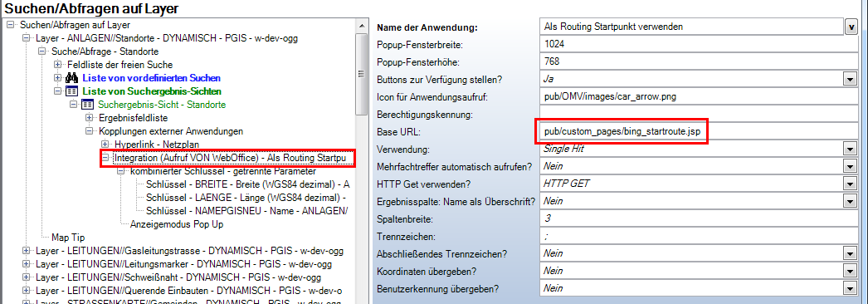This screenshot has width=868, height=304.
Task: Collapse Integration (Aufruf VON WebOffice) node
Action: click(x=105, y=158)
